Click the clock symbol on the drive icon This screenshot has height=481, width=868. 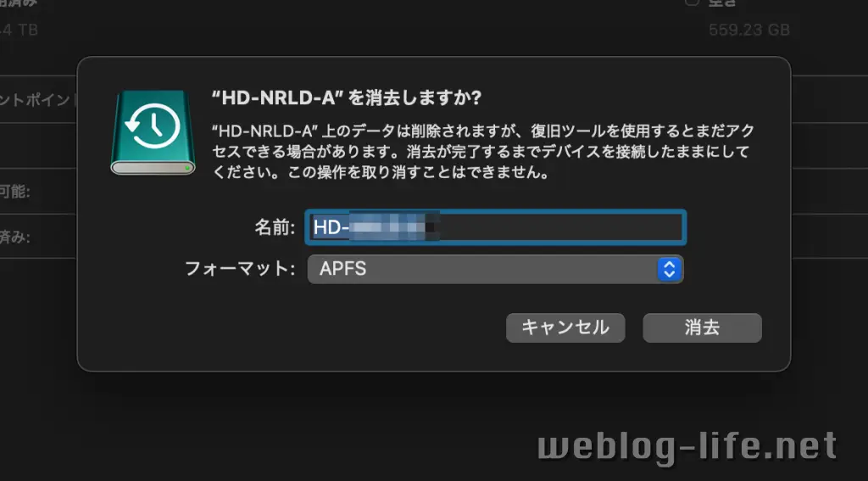[x=153, y=126]
